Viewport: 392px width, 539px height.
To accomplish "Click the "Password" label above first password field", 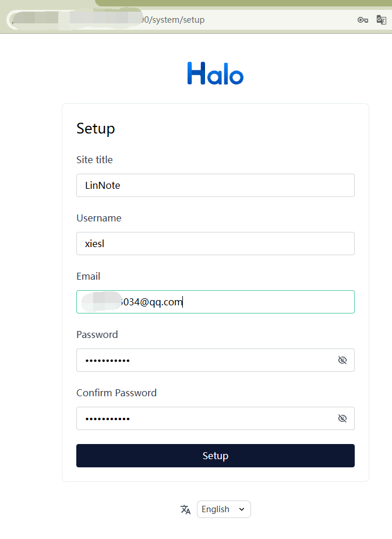I will (x=97, y=334).
